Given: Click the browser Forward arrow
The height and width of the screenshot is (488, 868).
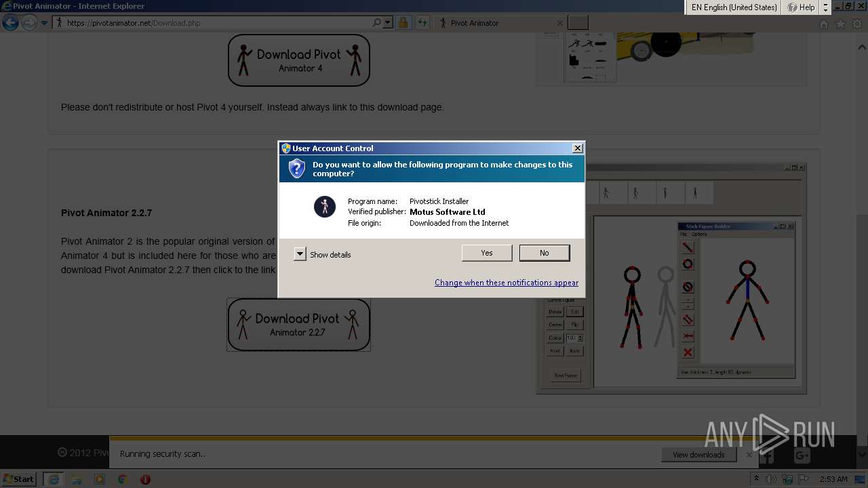Looking at the screenshot, I should [x=29, y=23].
